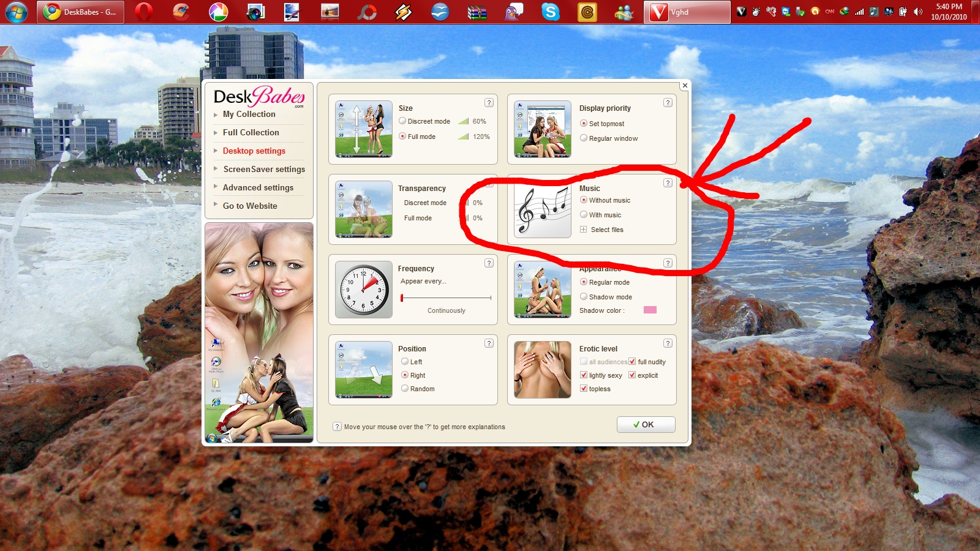
Task: Open the Advanced settings menu item
Action: click(x=258, y=188)
